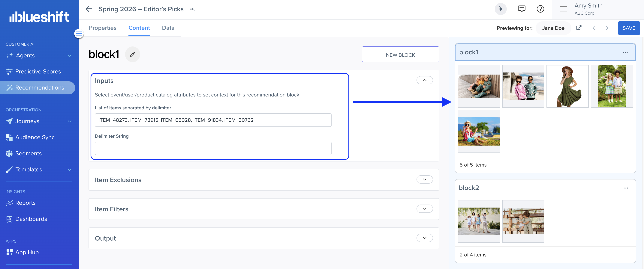Expand the Item Exclusions section

[x=425, y=180]
